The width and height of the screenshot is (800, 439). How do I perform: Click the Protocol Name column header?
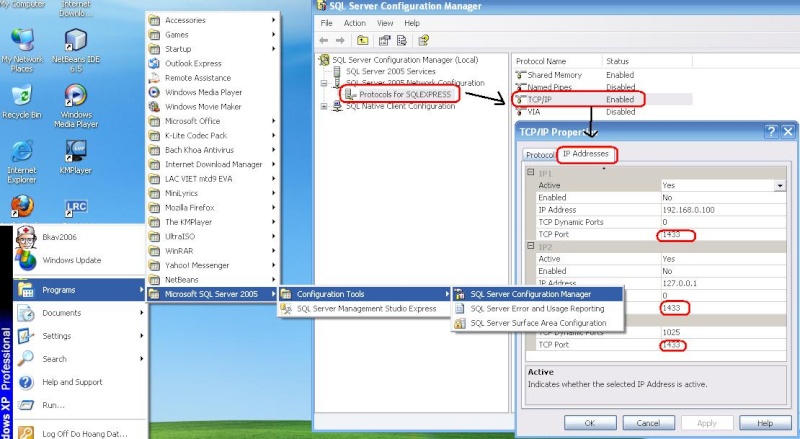point(558,61)
